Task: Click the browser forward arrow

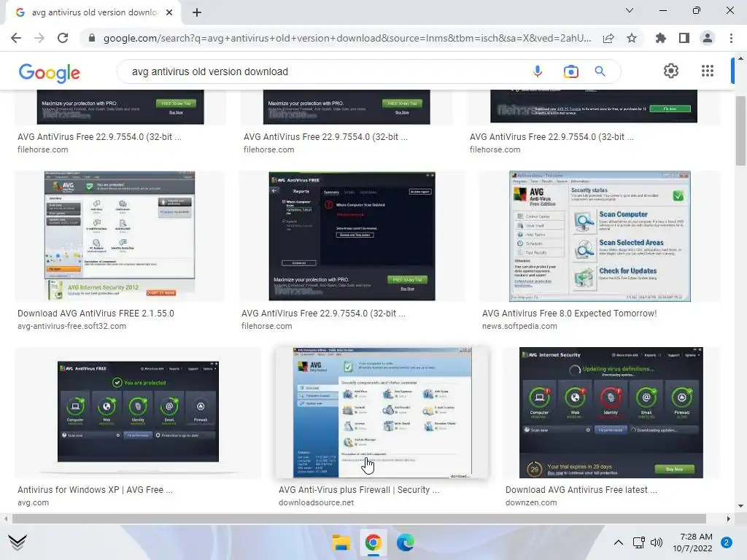Action: tap(39, 38)
